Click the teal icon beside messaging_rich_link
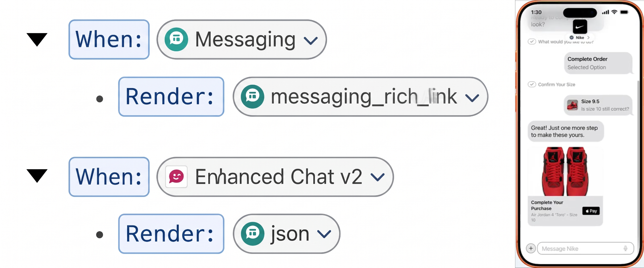Screen dimensions: 644x268 point(253,97)
